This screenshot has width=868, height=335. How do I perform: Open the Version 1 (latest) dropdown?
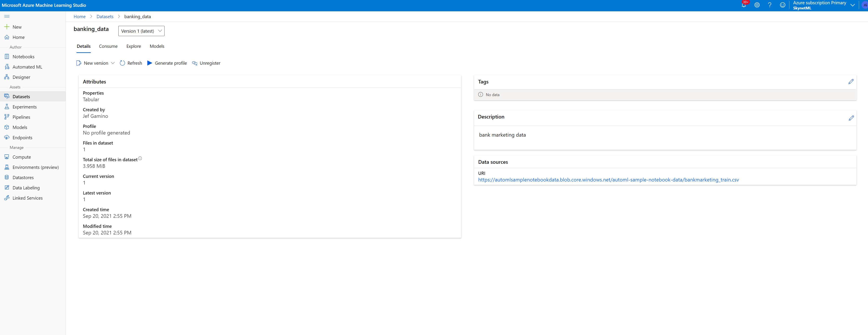pyautogui.click(x=141, y=31)
